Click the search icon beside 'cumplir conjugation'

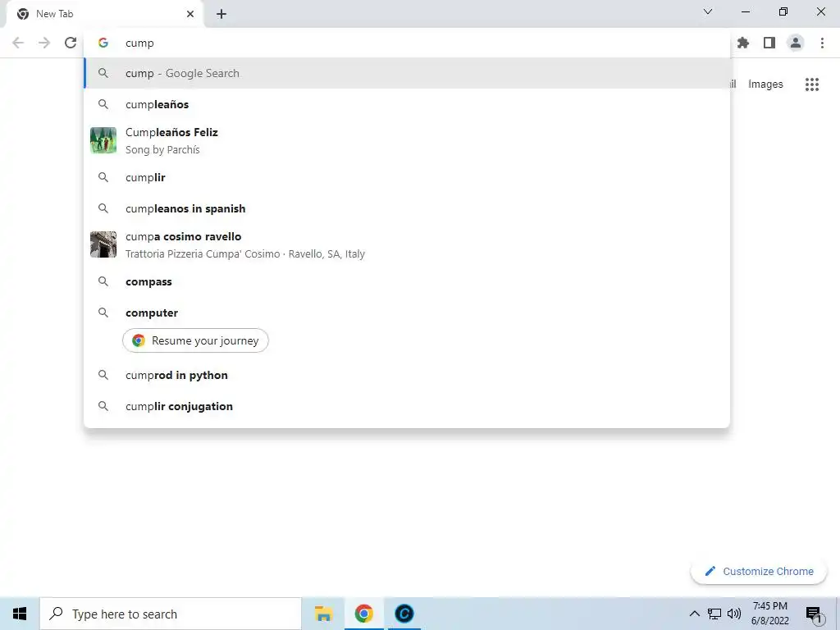point(103,406)
